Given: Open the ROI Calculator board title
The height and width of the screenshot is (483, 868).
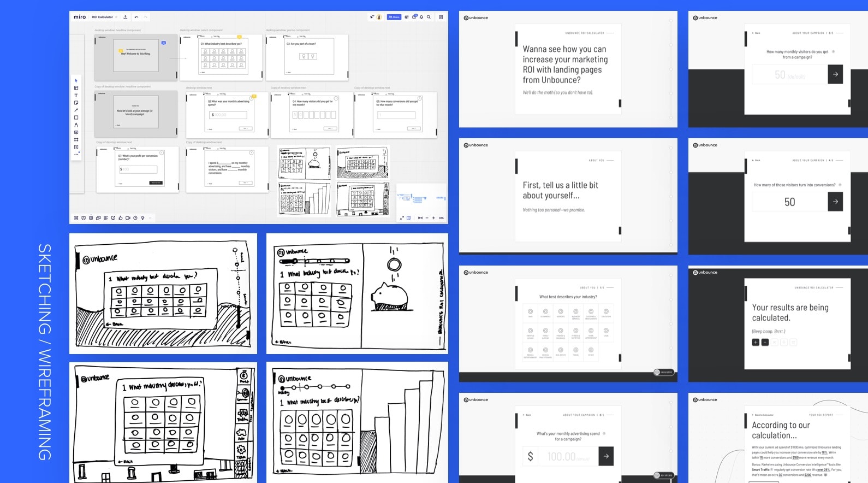Looking at the screenshot, I should pos(102,17).
